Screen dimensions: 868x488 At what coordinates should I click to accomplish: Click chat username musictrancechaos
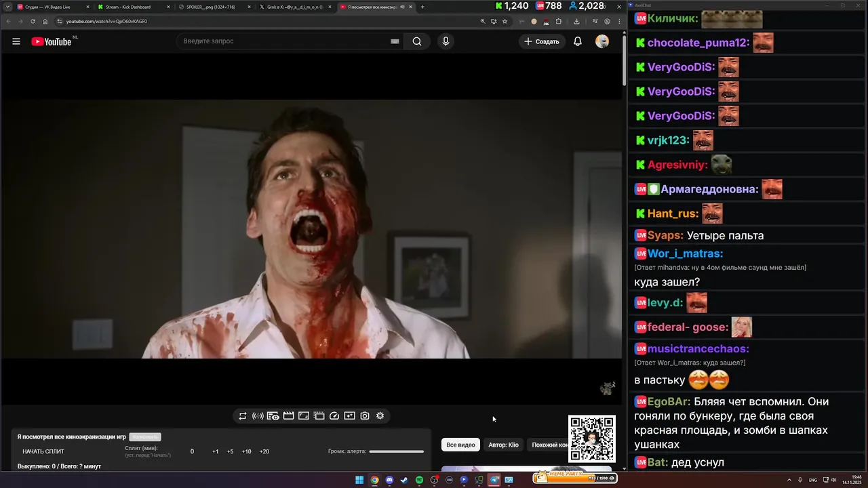click(x=698, y=348)
